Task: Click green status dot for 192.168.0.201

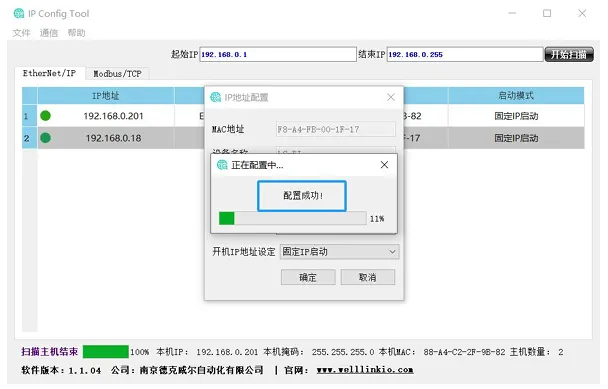Action: click(x=45, y=116)
